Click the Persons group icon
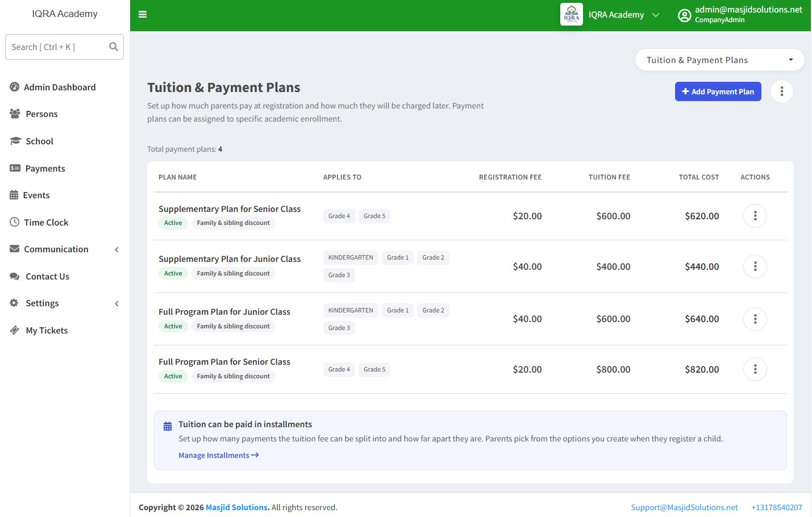This screenshot has height=517, width=812. [x=15, y=114]
